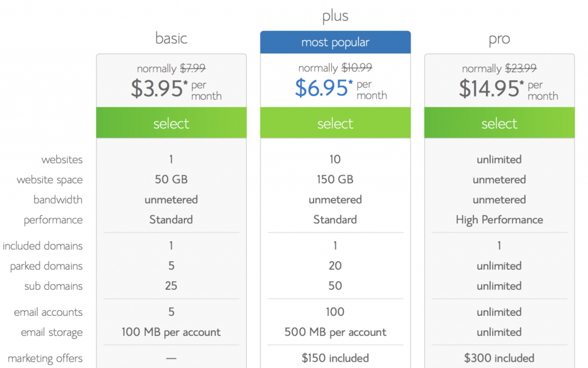588x368 pixels.
Task: Click the websites row label
Action: pos(63,160)
